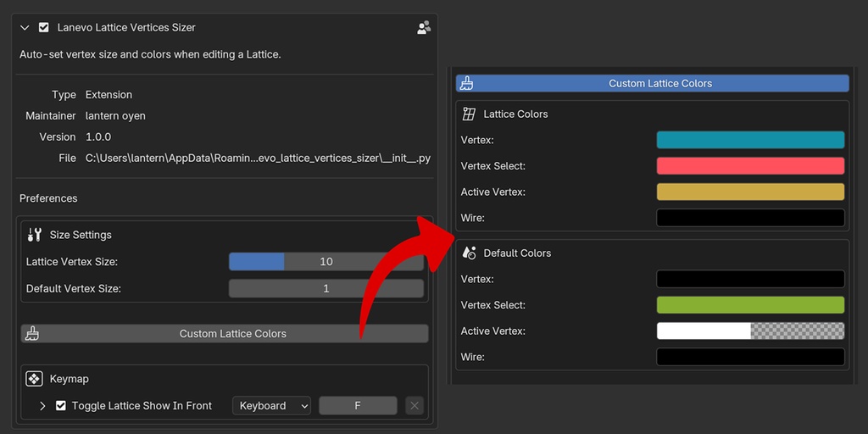Click the Default Vertex Size field
This screenshot has height=434, width=868.
[326, 288]
